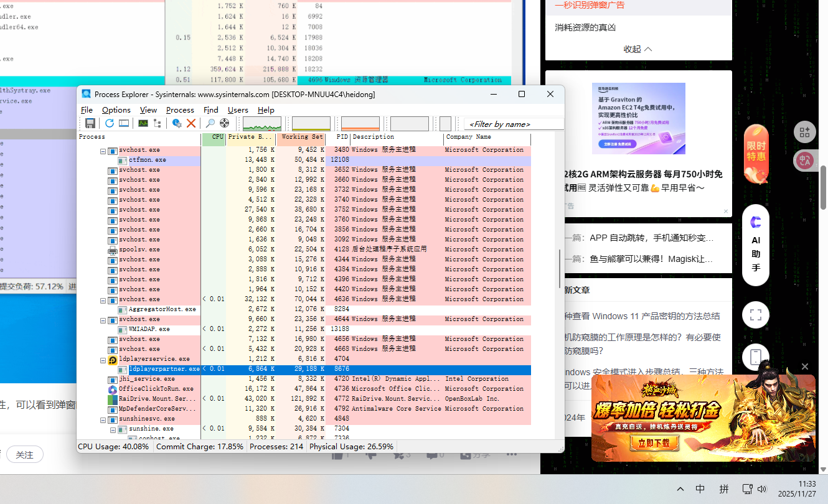This screenshot has height=504, width=828.
Task: Open the 一秒识别弹窗广告 link
Action: click(590, 5)
